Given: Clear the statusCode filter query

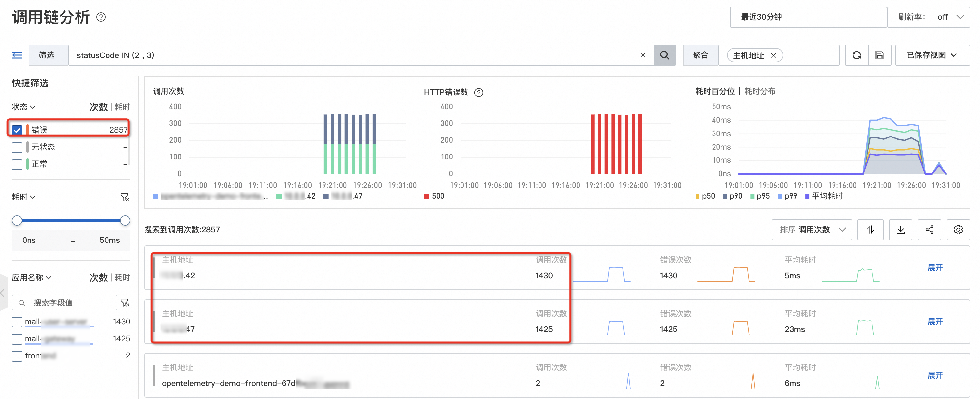Looking at the screenshot, I should pos(643,55).
